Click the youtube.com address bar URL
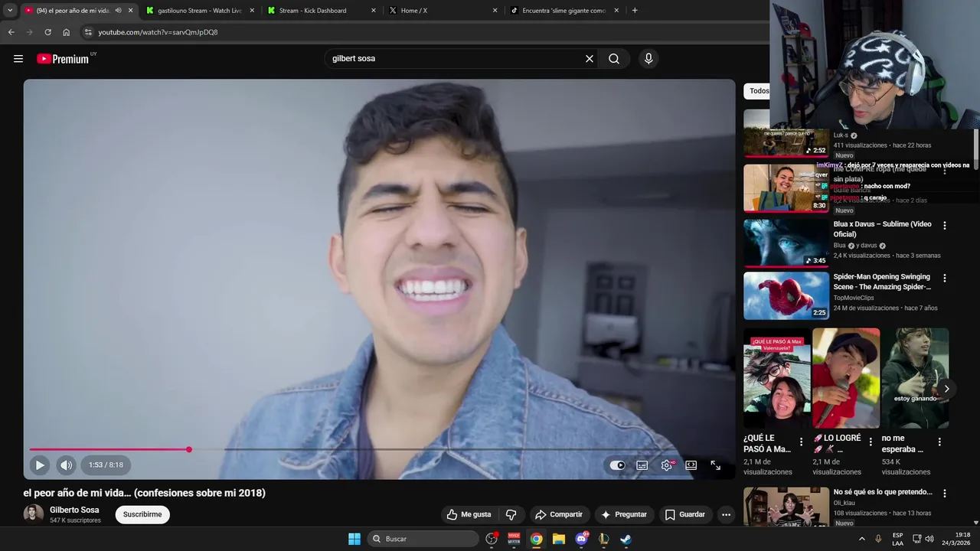This screenshot has width=980, height=551. [158, 32]
